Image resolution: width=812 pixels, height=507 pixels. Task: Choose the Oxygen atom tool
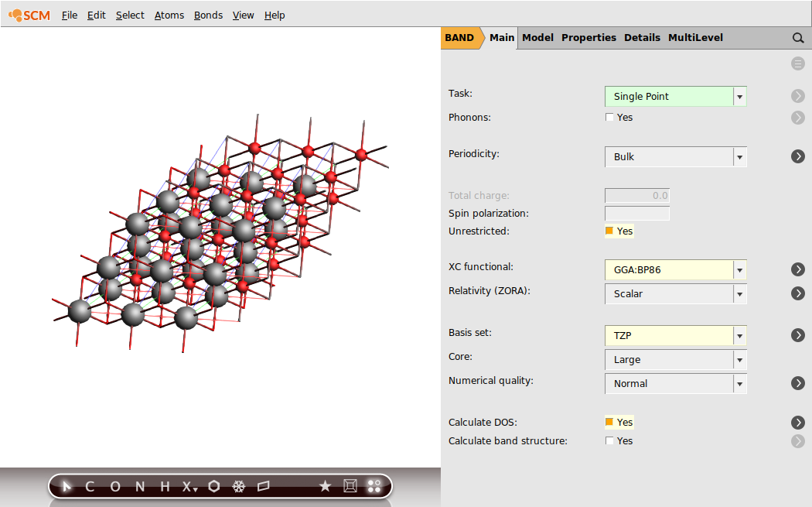115,486
